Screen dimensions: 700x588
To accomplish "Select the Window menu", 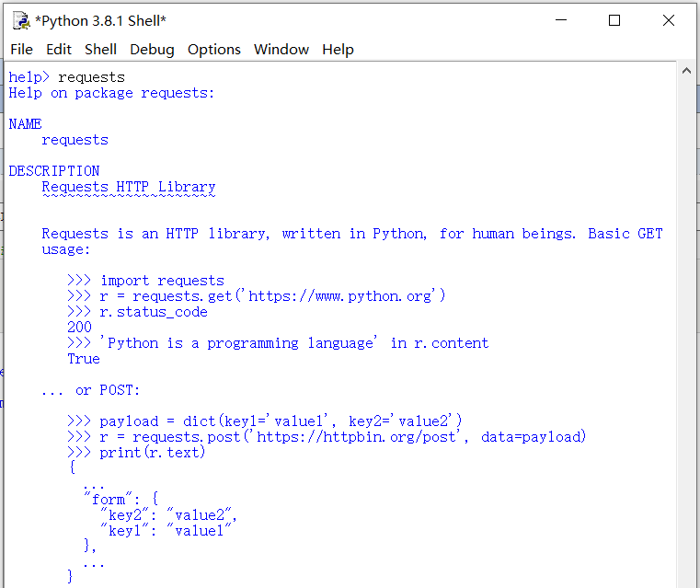I will point(281,50).
